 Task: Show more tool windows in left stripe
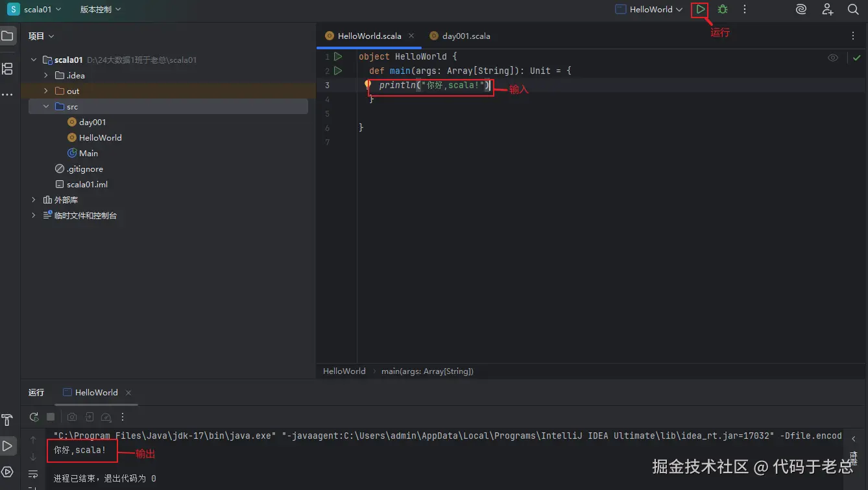click(8, 95)
